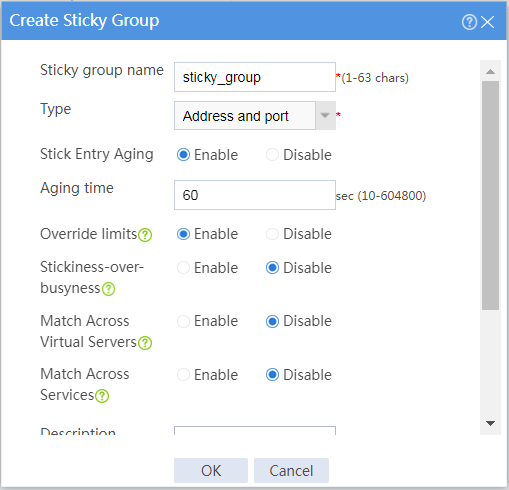
Task: Enable Match Across Virtual Servers
Action: click(183, 321)
